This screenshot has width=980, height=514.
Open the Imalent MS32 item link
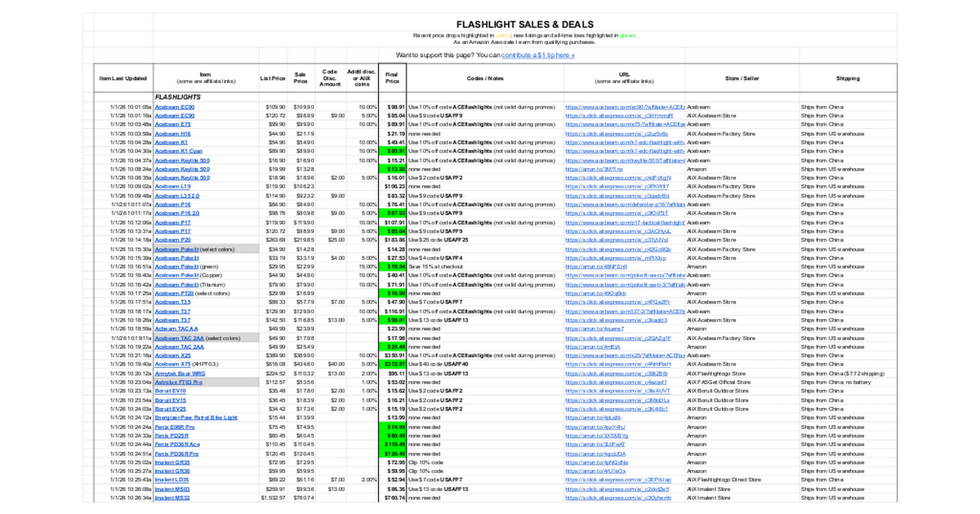(x=172, y=498)
